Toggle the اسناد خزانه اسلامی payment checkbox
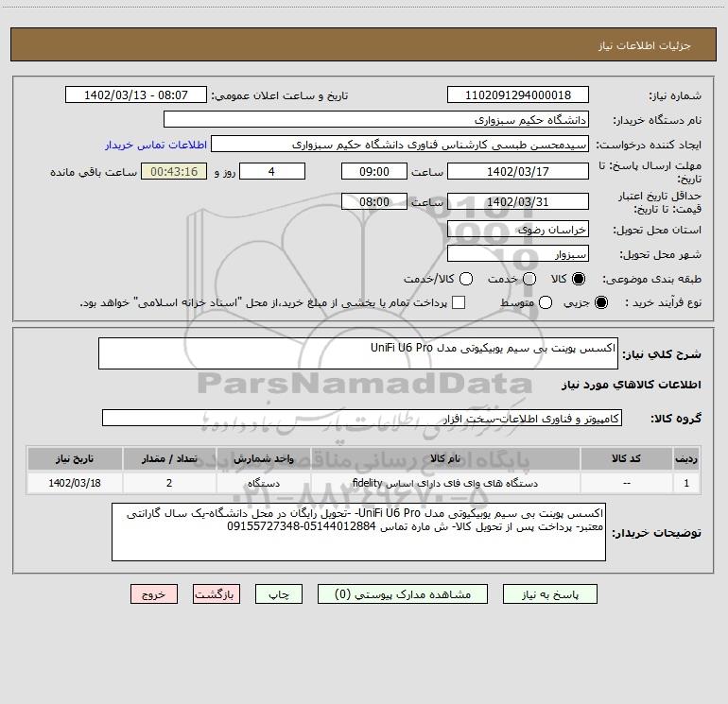 459,302
